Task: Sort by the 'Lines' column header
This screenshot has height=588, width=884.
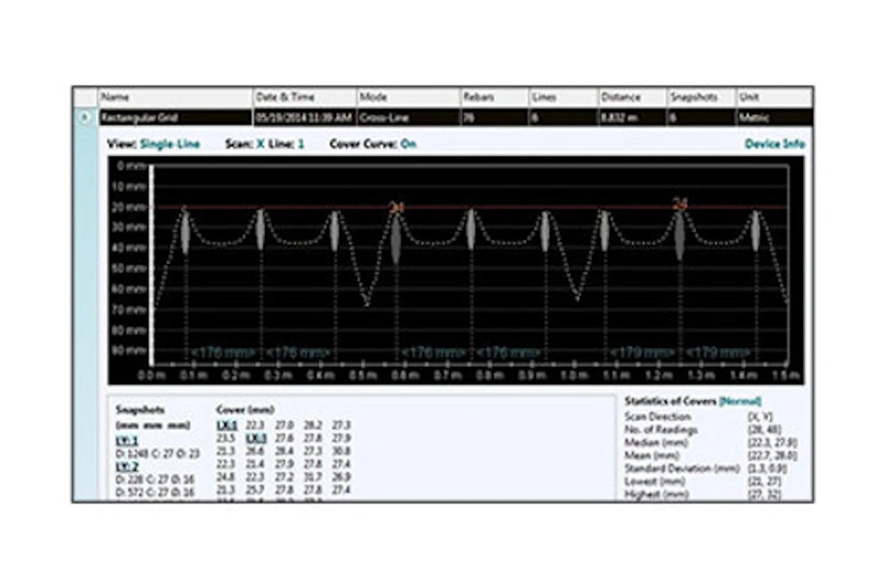Action: (564, 97)
